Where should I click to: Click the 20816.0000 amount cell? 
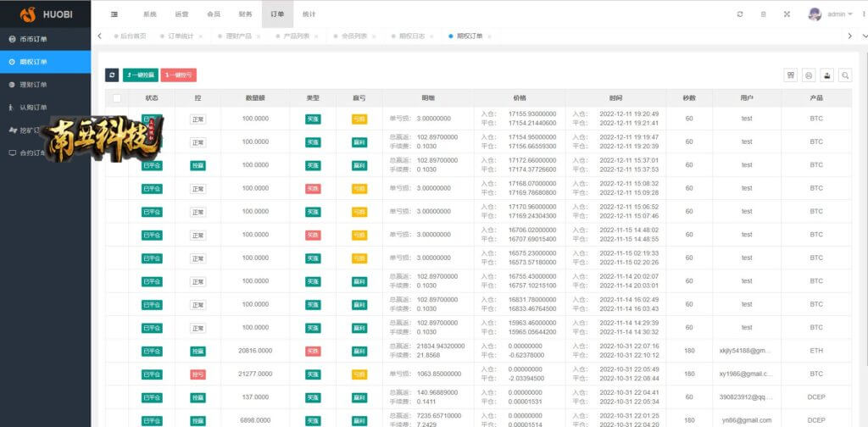(255, 351)
